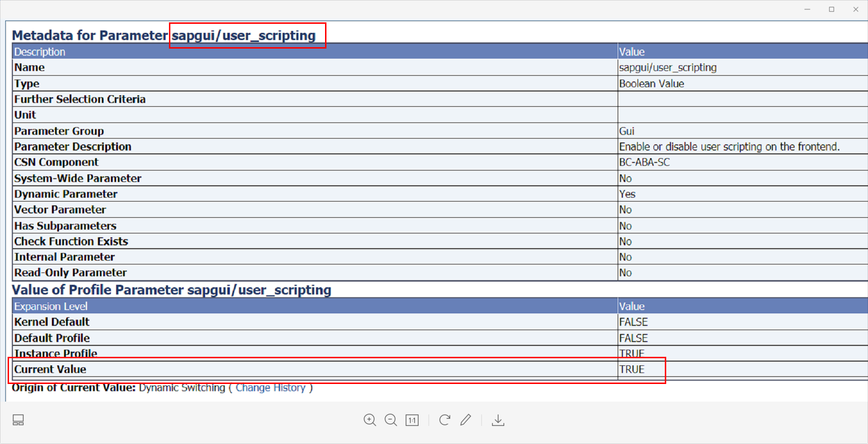
Task: Select the Instance Profile TRUE value
Action: point(632,353)
